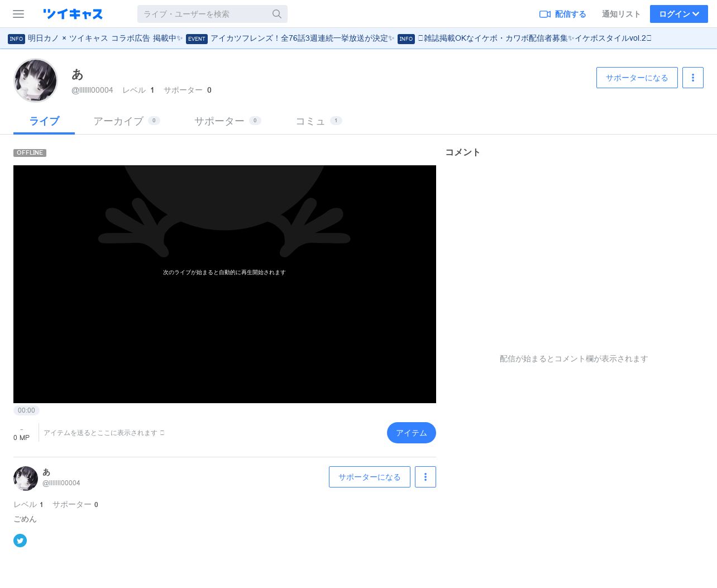Open the 配信する broadcast link
Image resolution: width=717 pixels, height=588 pixels.
[x=563, y=14]
